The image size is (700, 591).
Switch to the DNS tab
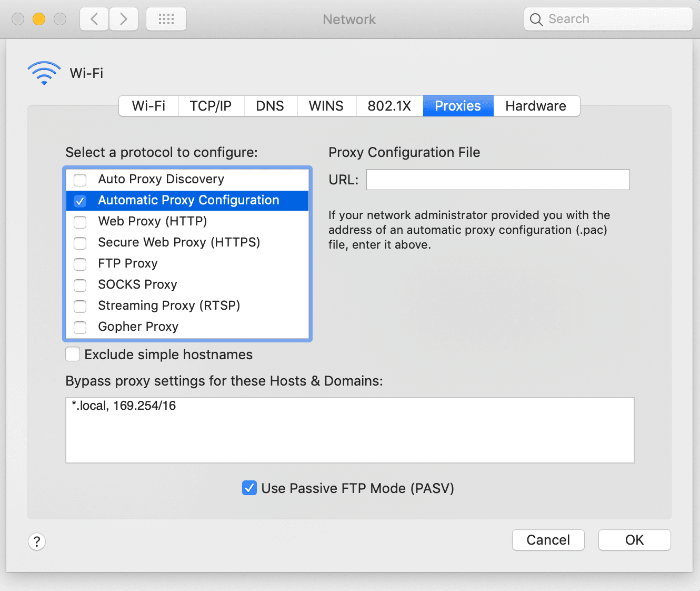point(270,105)
